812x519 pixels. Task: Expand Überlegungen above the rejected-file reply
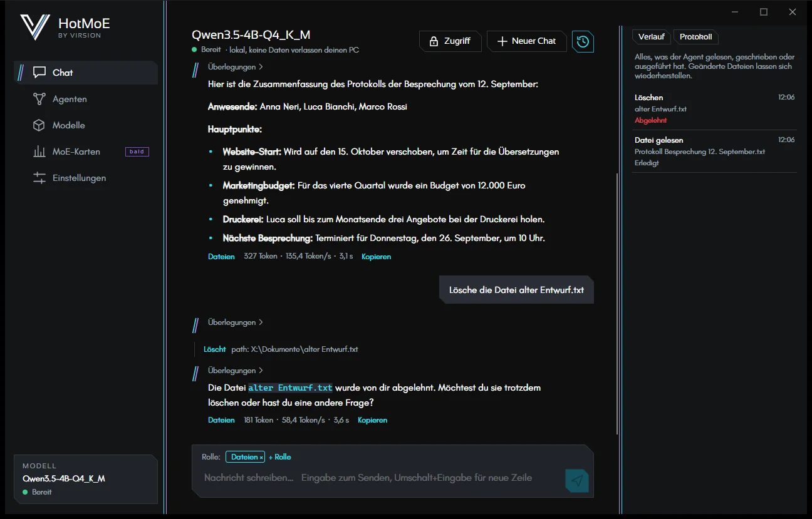click(x=235, y=371)
